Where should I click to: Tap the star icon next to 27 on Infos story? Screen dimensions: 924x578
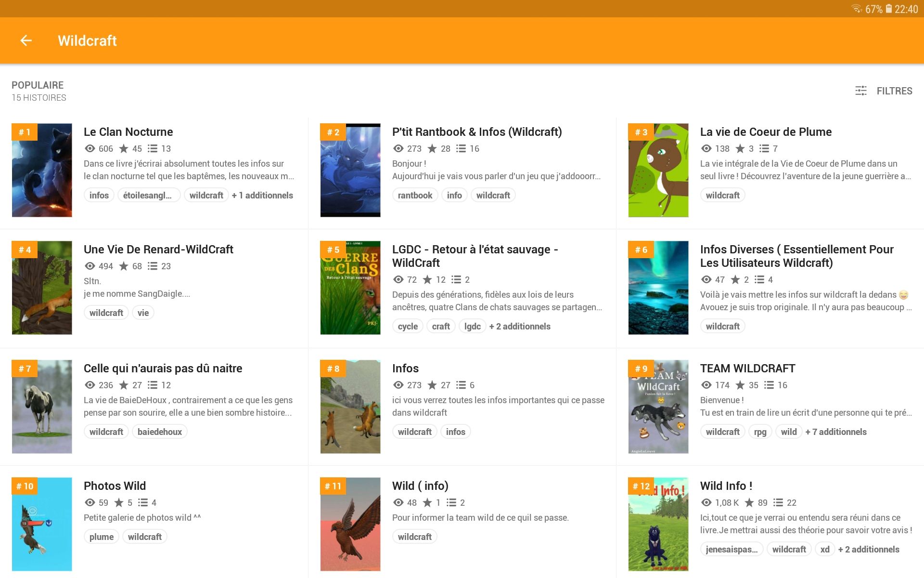(432, 385)
